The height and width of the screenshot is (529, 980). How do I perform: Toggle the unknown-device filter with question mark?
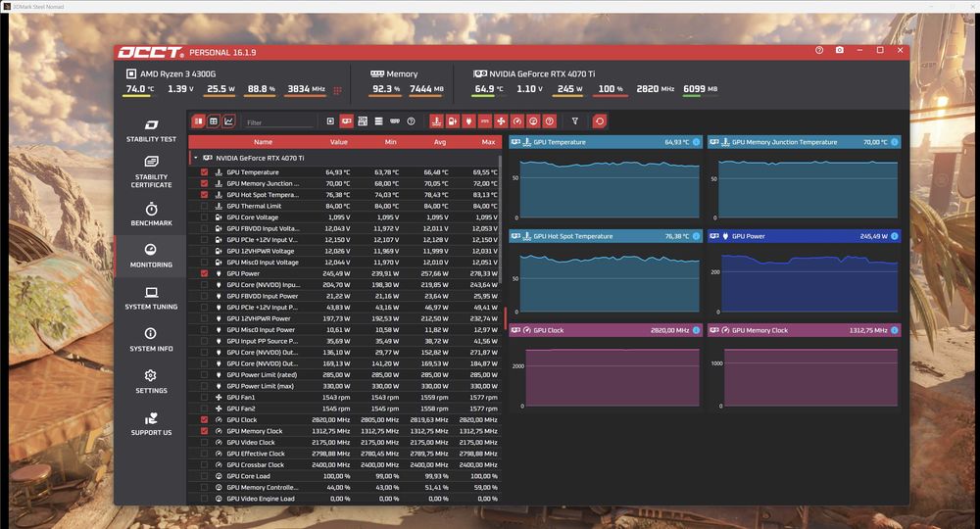tap(412, 121)
